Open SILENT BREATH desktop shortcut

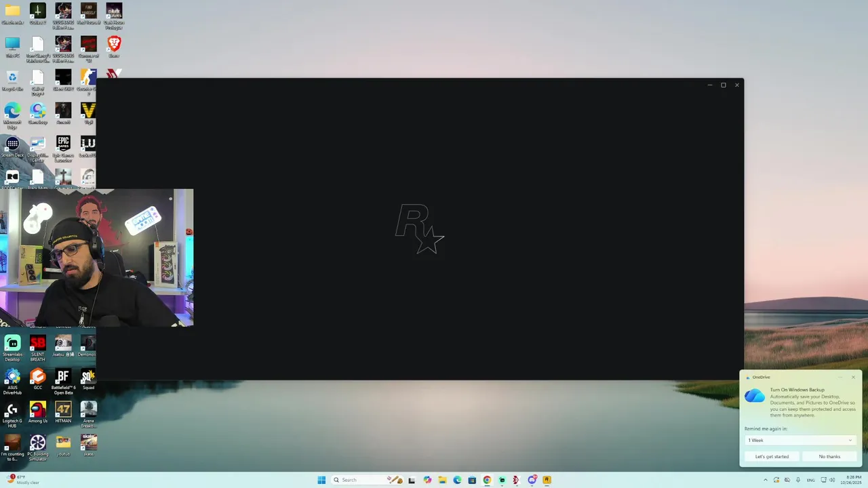click(x=38, y=348)
